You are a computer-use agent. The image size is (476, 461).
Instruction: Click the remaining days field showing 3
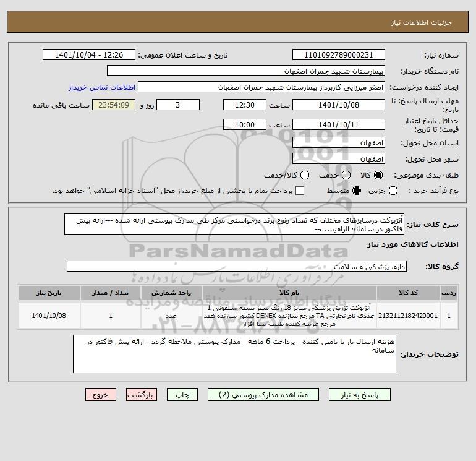pyautogui.click(x=178, y=105)
